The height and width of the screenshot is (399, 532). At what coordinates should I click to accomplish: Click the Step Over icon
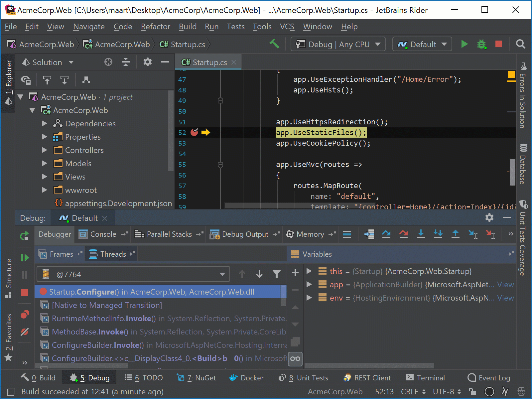(x=386, y=234)
